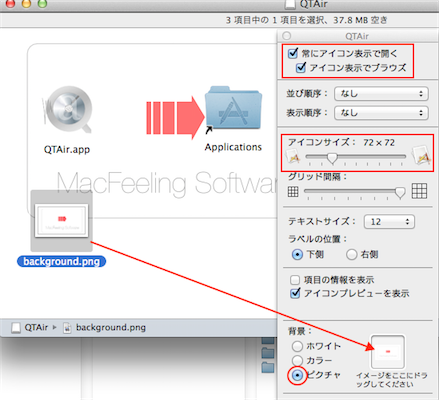Click the small icon size indicator
The height and width of the screenshot is (400, 439).
click(293, 157)
